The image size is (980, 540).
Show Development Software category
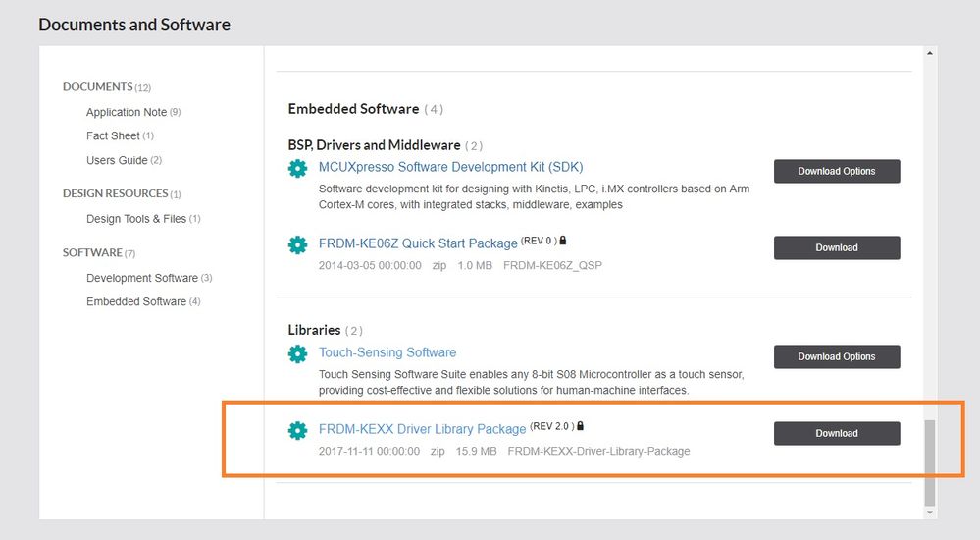point(142,278)
